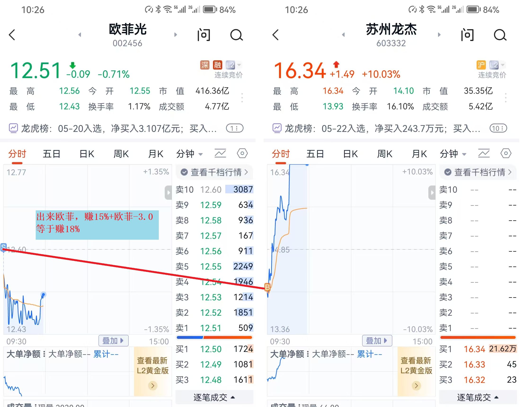Switch to previous stock before 欧菲光
Screen dimensions: 532x407
(x=80, y=35)
